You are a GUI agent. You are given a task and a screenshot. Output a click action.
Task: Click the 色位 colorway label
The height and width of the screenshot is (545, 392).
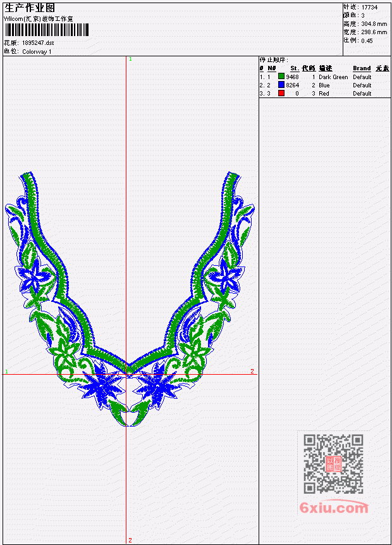point(11,52)
